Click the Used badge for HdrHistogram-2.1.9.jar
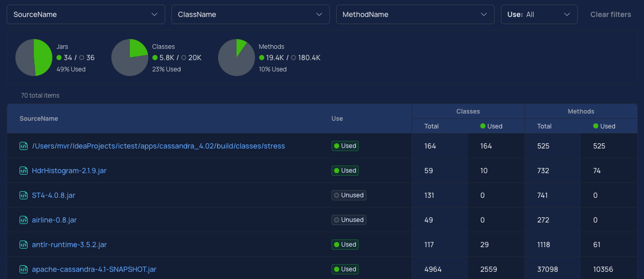644x279 pixels. (x=345, y=171)
